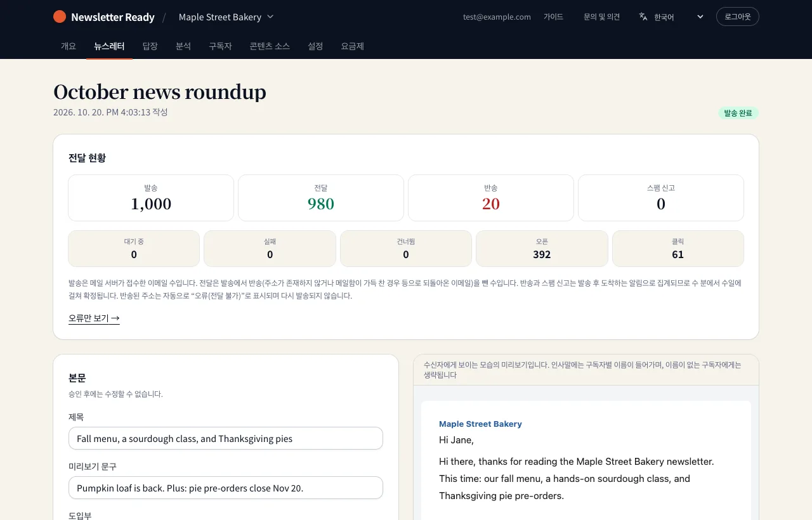Click the 실패 stat tile

point(270,249)
